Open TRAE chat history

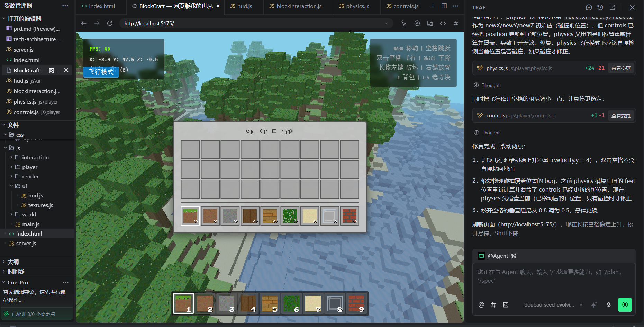click(600, 7)
